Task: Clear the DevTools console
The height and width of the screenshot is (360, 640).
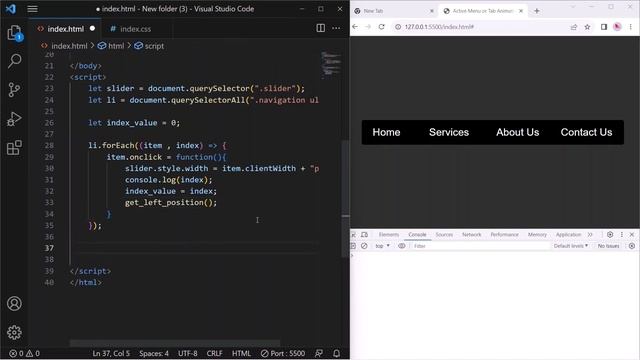Action: (x=364, y=246)
